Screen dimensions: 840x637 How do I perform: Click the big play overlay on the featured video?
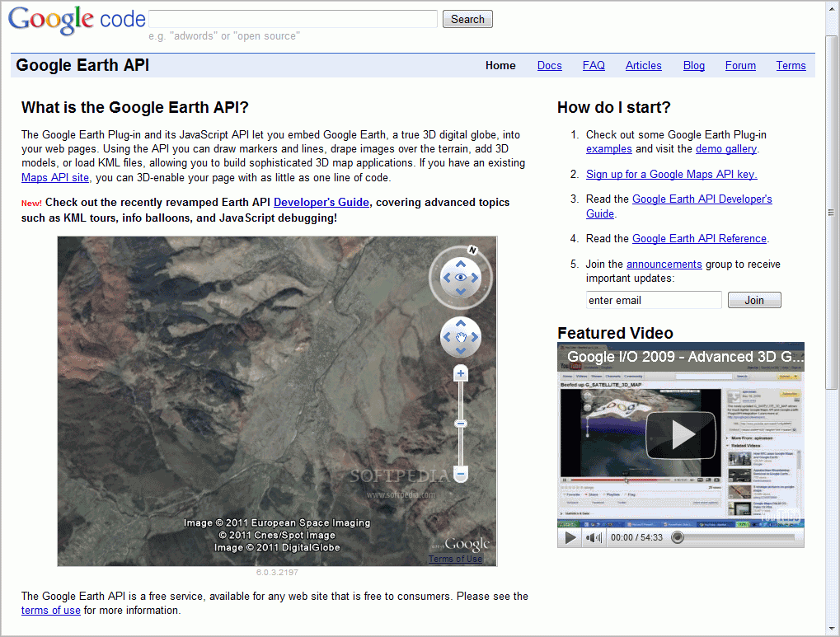tap(681, 435)
